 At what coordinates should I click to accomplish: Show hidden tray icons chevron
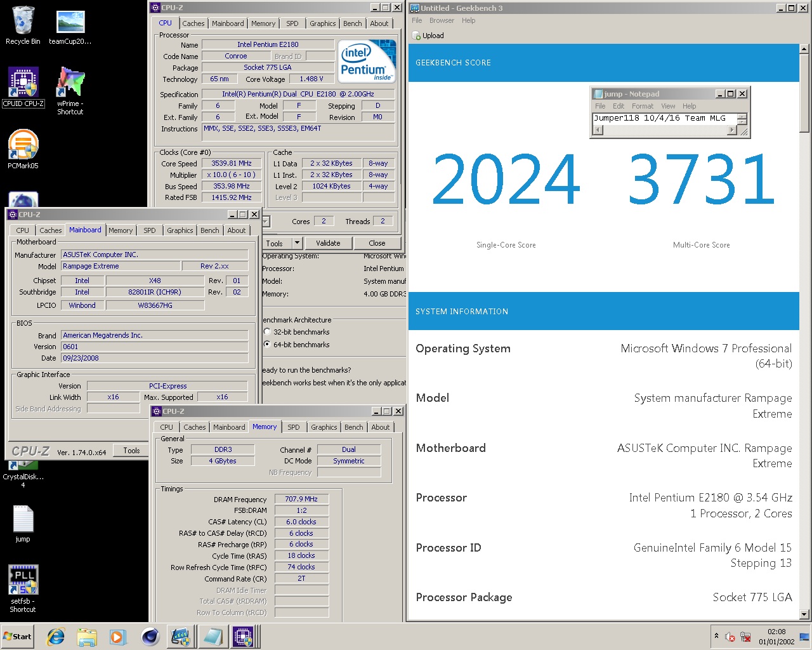tap(716, 636)
